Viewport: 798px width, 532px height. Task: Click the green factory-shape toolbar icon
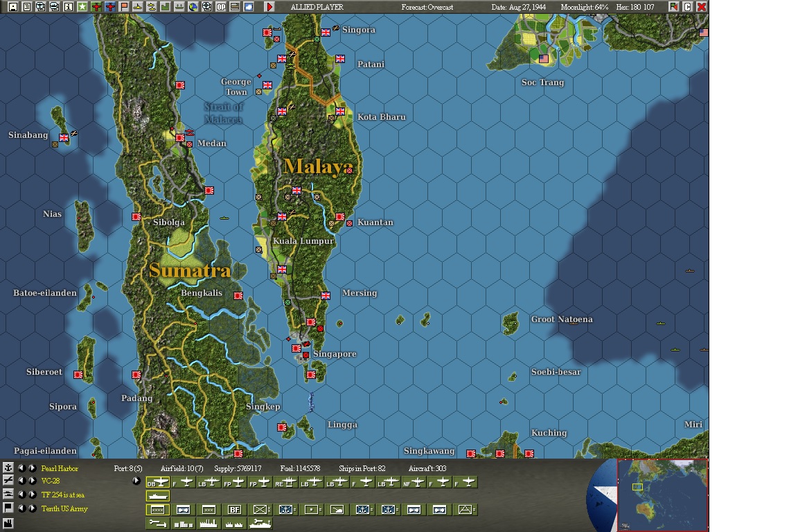(166, 7)
